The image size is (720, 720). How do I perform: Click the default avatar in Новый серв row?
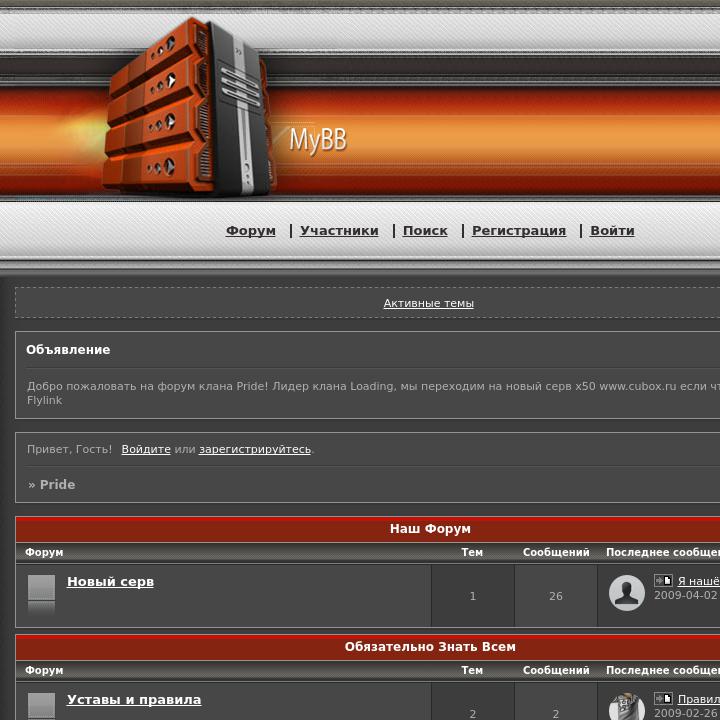point(627,593)
